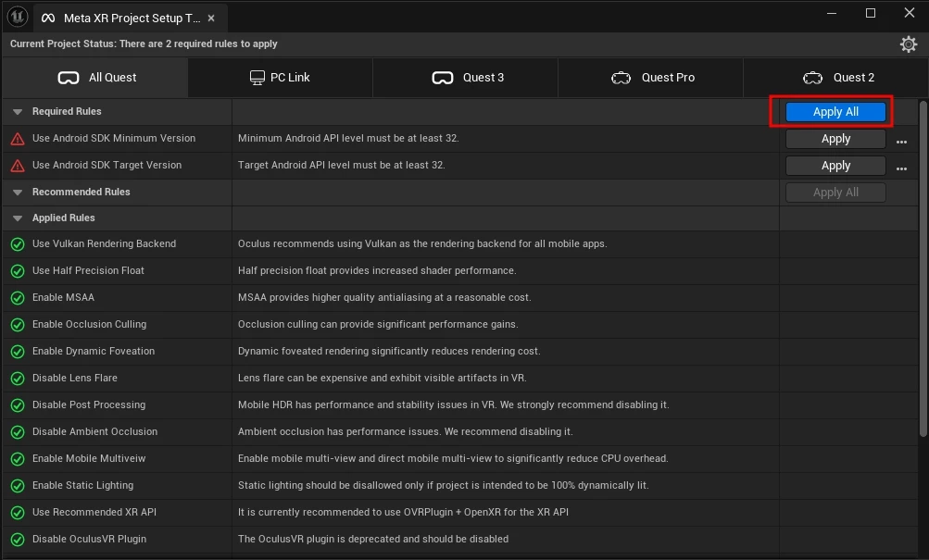Click 'The OculusVR plugin is deprecated' description
The height and width of the screenshot is (560, 929).
click(x=373, y=539)
